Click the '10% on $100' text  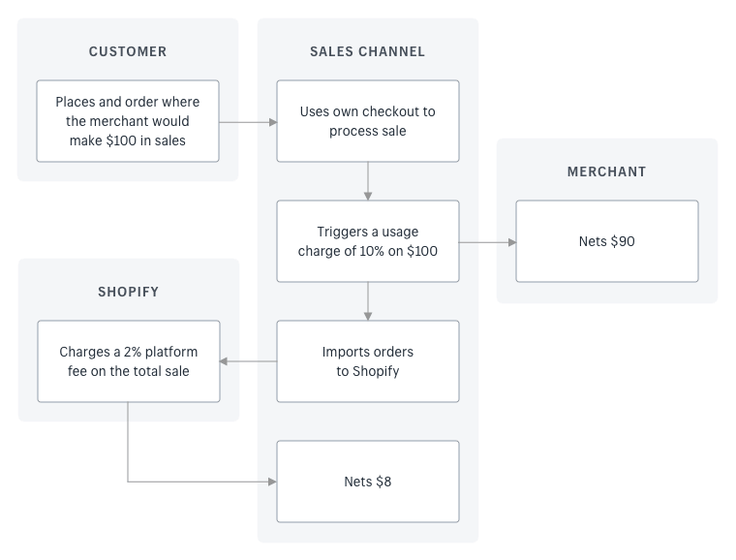pyautogui.click(x=399, y=251)
